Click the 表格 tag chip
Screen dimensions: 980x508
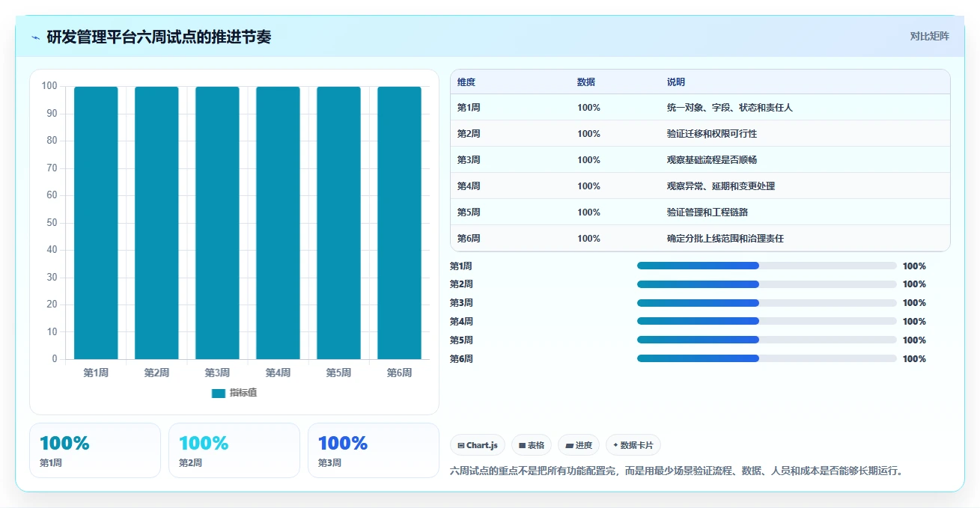(532, 445)
